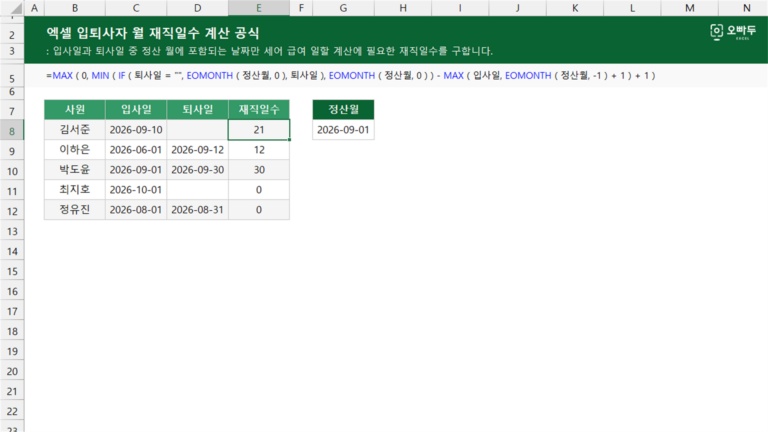Select 정유진's 입사일 2026-08-01

[x=136, y=210]
